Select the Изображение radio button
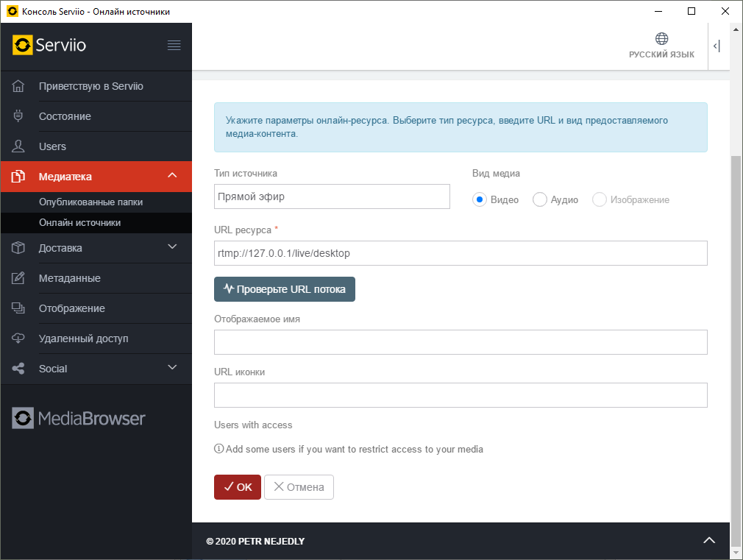The height and width of the screenshot is (560, 743). tap(600, 199)
